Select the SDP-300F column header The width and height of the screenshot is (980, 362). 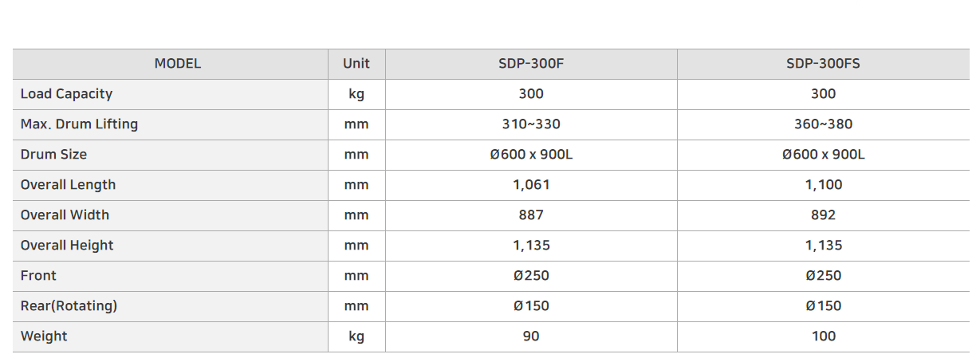point(531,64)
